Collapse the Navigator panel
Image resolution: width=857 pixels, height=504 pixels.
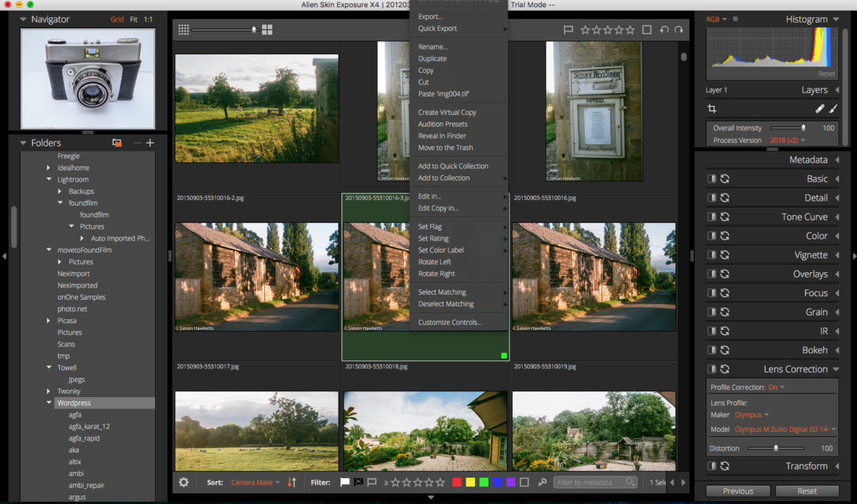coord(24,19)
